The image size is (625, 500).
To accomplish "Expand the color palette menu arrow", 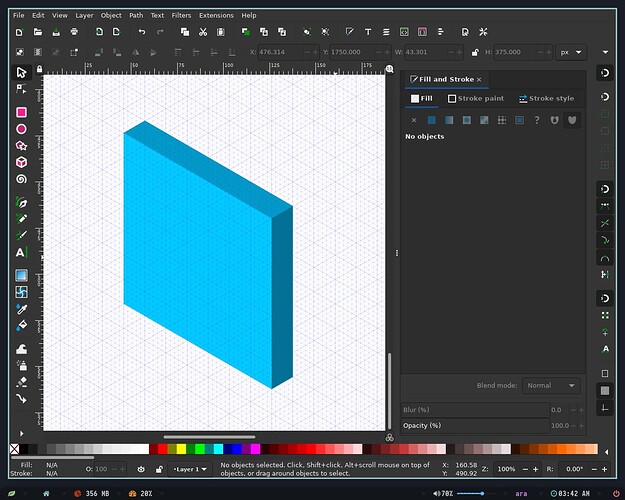I will click(606, 452).
